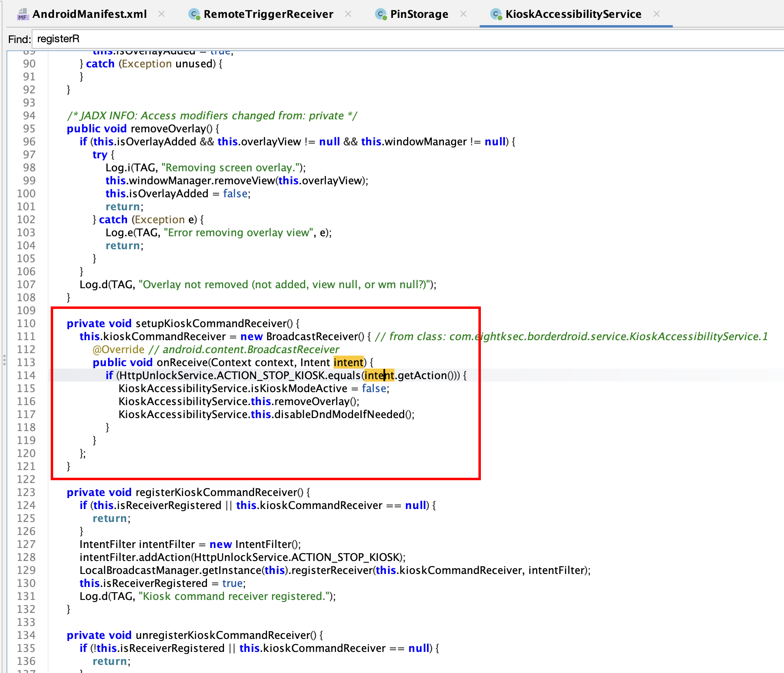The image size is (784, 673).
Task: Click the class icon on KioskAccessibilityService tab
Action: tap(496, 14)
